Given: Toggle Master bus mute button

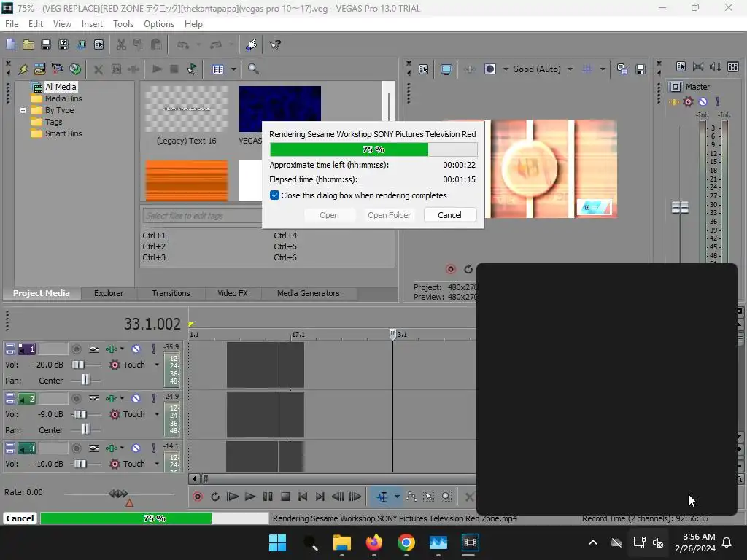Looking at the screenshot, I should point(703,101).
